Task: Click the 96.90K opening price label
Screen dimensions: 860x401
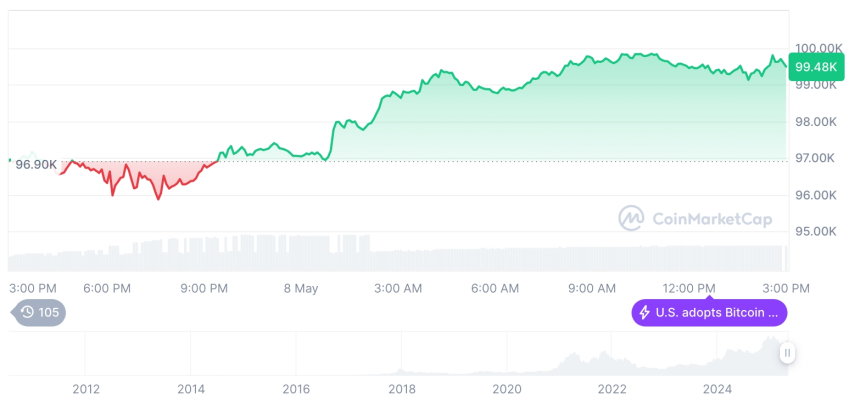Action: click(36, 163)
